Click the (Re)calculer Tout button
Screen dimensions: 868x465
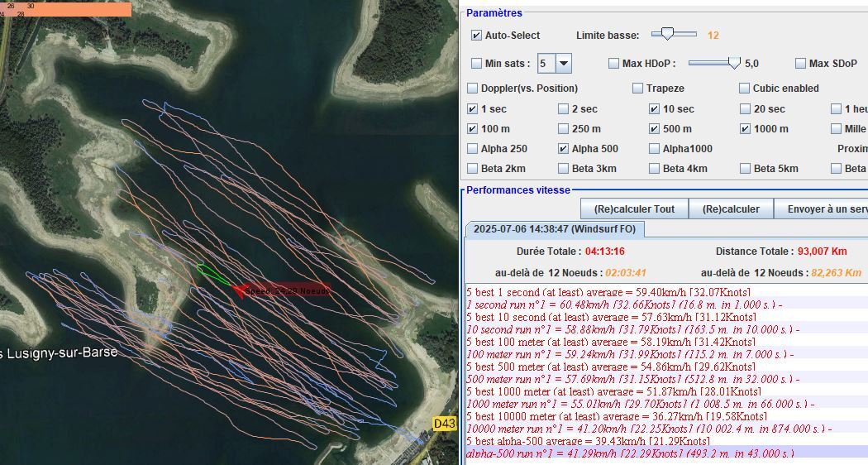[x=634, y=209]
